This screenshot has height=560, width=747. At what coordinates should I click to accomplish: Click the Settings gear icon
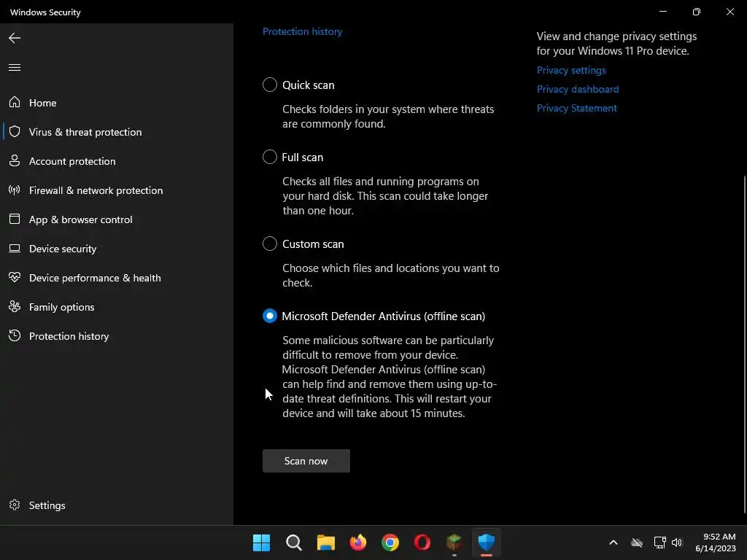click(15, 505)
